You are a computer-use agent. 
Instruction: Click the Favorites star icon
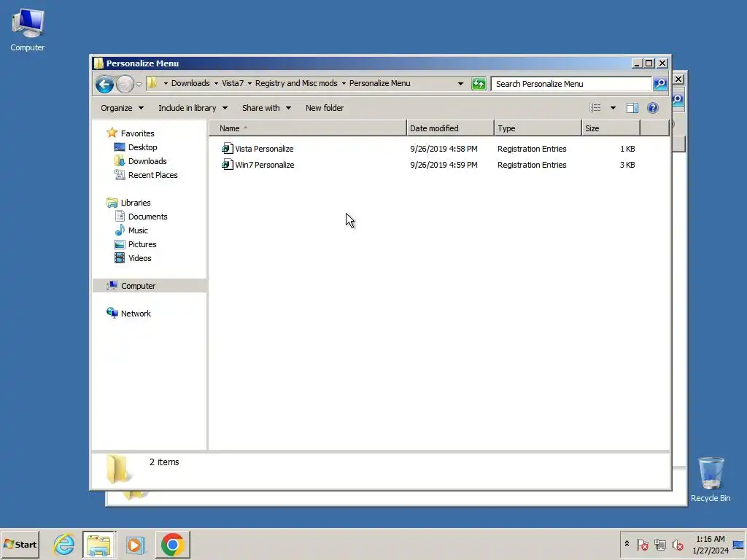tap(112, 133)
